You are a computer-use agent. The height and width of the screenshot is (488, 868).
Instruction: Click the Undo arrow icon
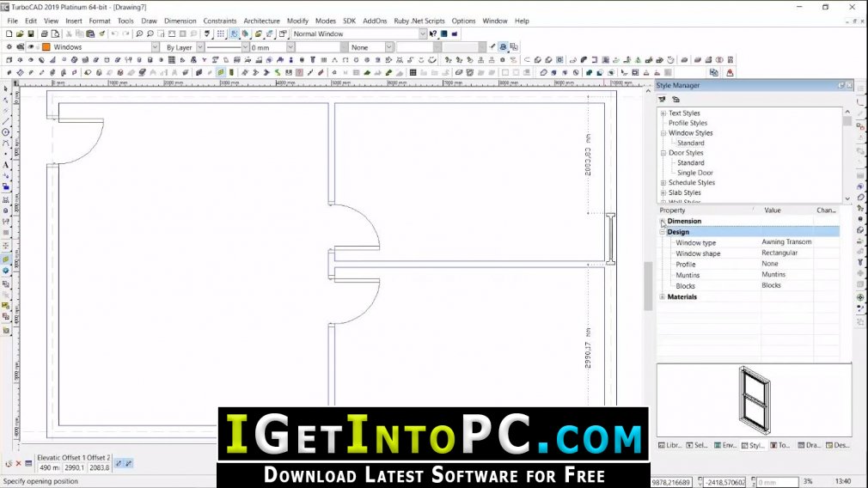114,34
